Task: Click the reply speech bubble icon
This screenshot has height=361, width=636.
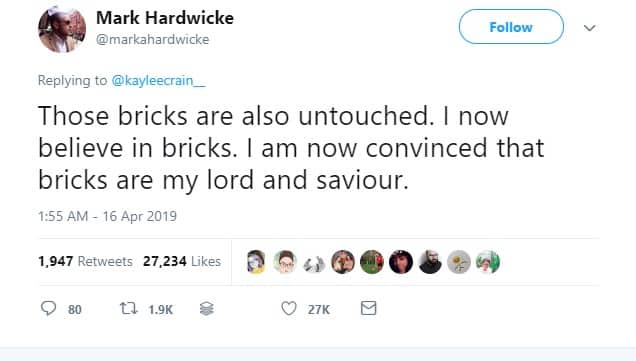Action: 48,308
